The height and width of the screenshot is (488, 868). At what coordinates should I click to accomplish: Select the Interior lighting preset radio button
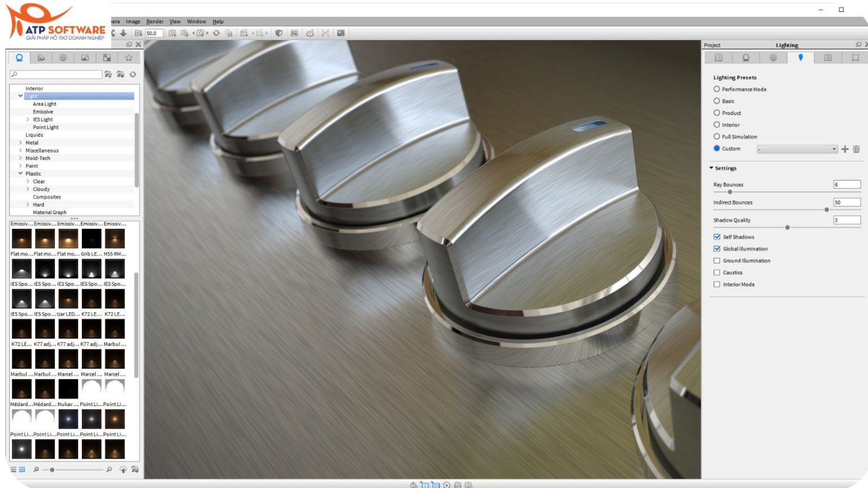717,124
